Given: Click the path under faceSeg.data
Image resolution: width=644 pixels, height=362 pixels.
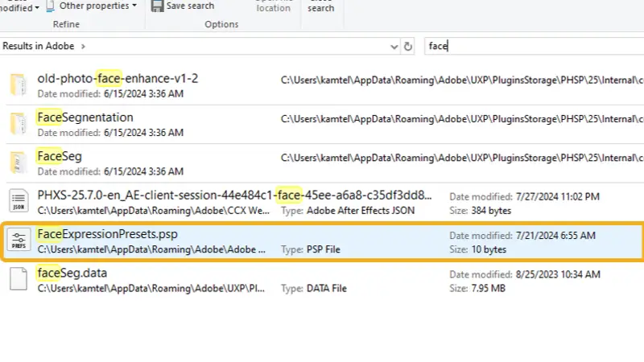Looking at the screenshot, I should [x=151, y=289].
